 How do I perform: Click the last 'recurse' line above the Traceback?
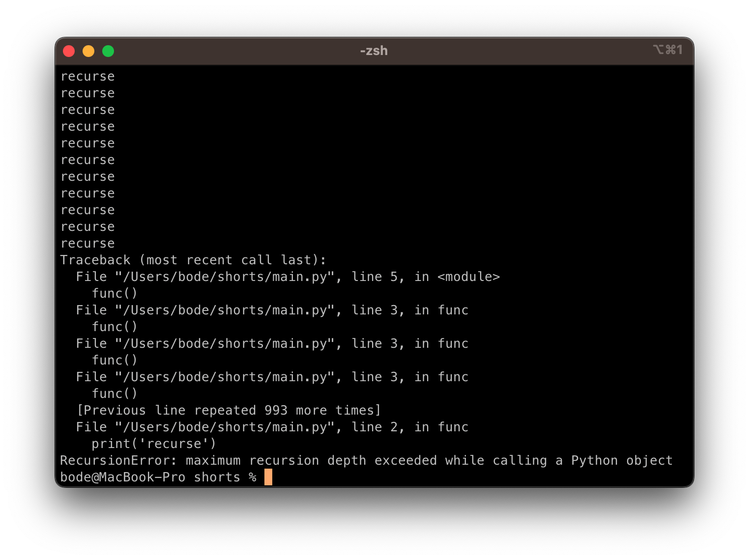pyautogui.click(x=87, y=243)
